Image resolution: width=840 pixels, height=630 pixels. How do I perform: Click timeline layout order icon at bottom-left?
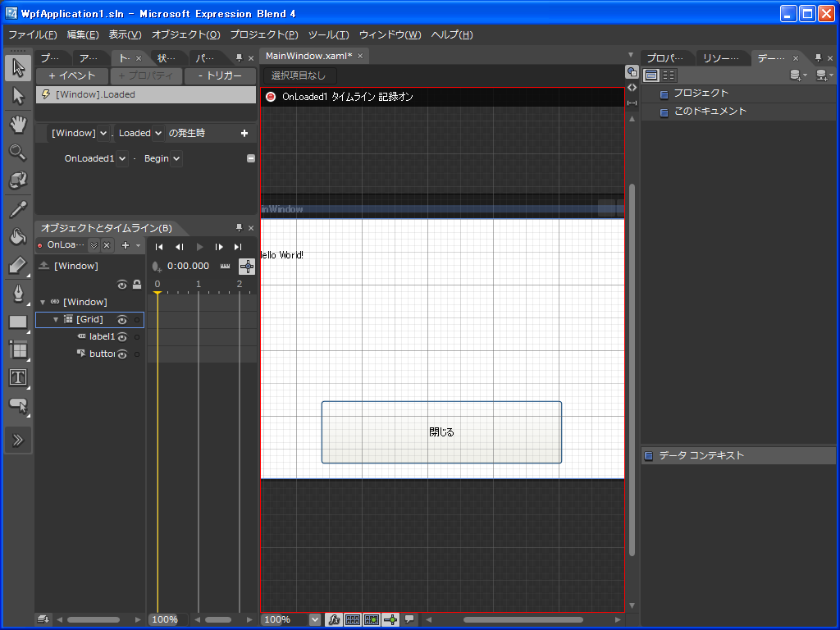pos(43,619)
